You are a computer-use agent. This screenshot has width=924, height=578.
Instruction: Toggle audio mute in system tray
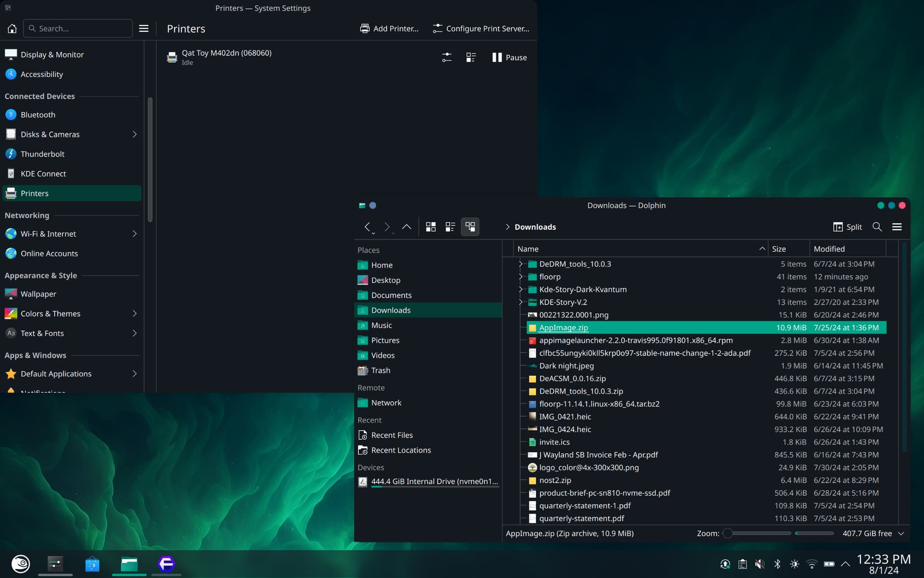click(x=759, y=564)
